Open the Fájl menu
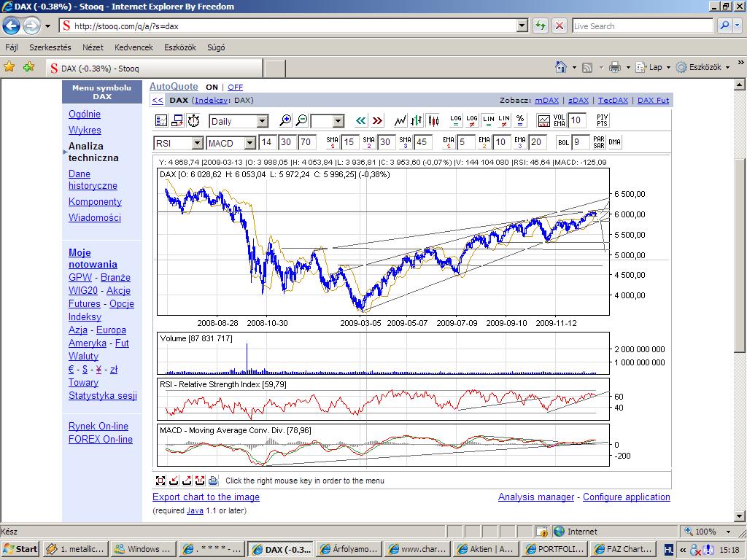 click(x=12, y=47)
